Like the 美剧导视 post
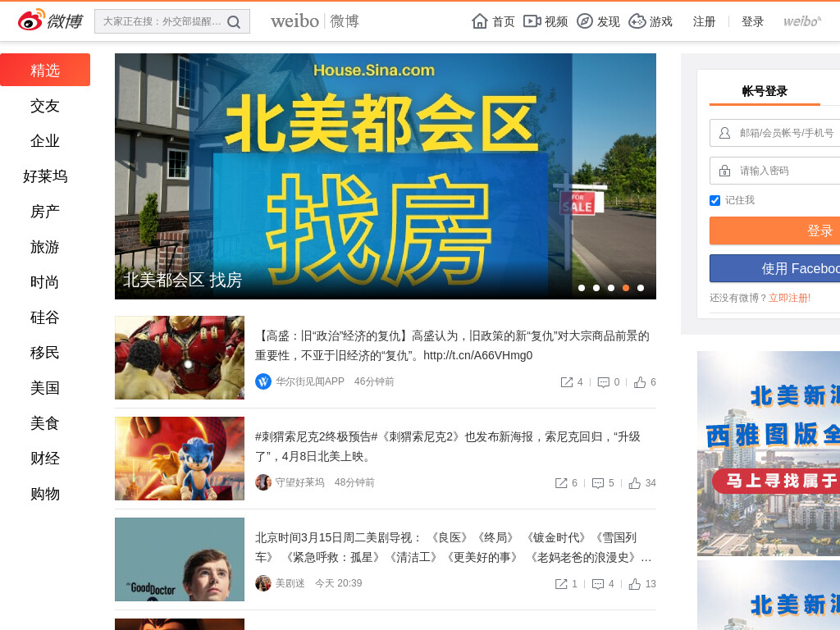The width and height of the screenshot is (840, 630). [634, 583]
